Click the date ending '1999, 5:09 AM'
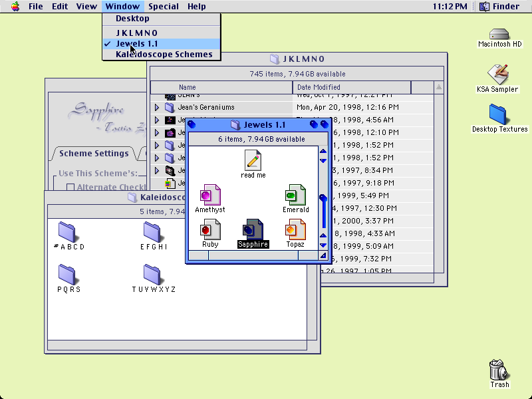 point(364,246)
